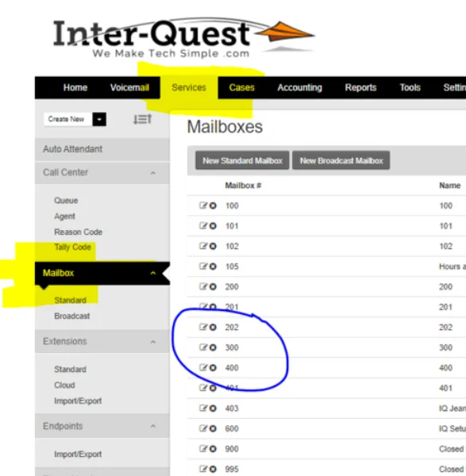Delete mailbox 600 with circle X icon
The width and height of the screenshot is (466, 476).
(x=214, y=428)
